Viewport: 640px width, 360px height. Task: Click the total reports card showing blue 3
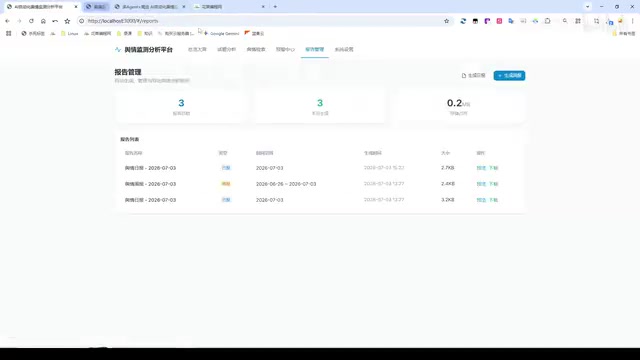pyautogui.click(x=181, y=107)
